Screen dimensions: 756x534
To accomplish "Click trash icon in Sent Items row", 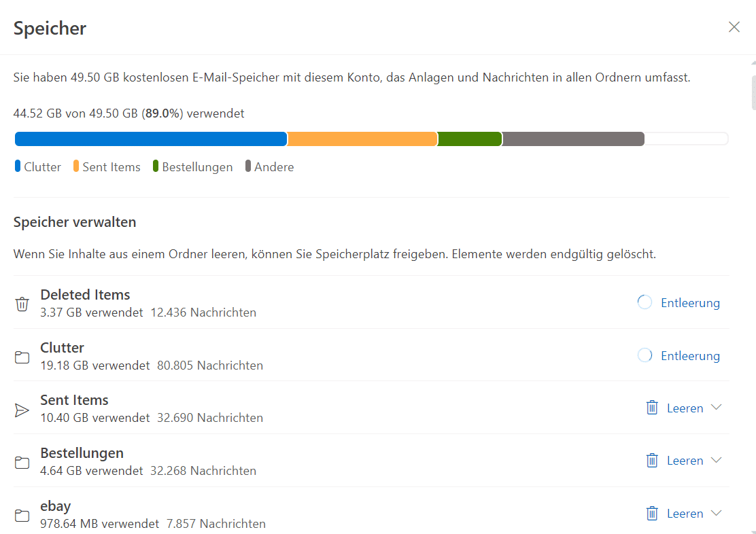I will (652, 408).
